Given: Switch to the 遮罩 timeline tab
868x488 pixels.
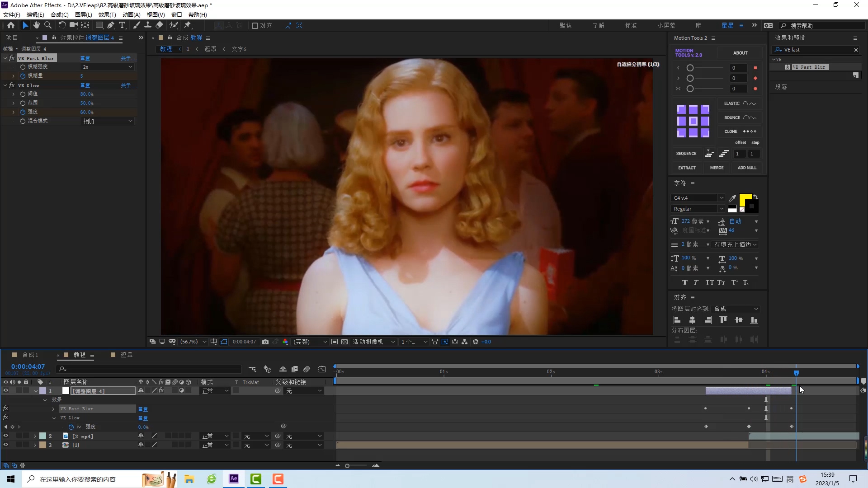Looking at the screenshot, I should coord(127,355).
